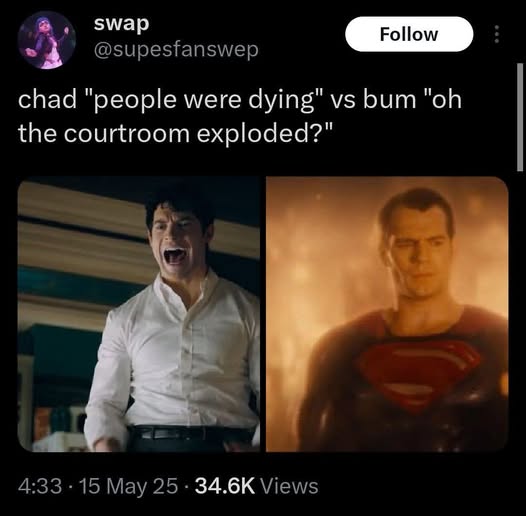The width and height of the screenshot is (526, 516).
Task: Click the black belt in the left photo
Action: [190, 433]
